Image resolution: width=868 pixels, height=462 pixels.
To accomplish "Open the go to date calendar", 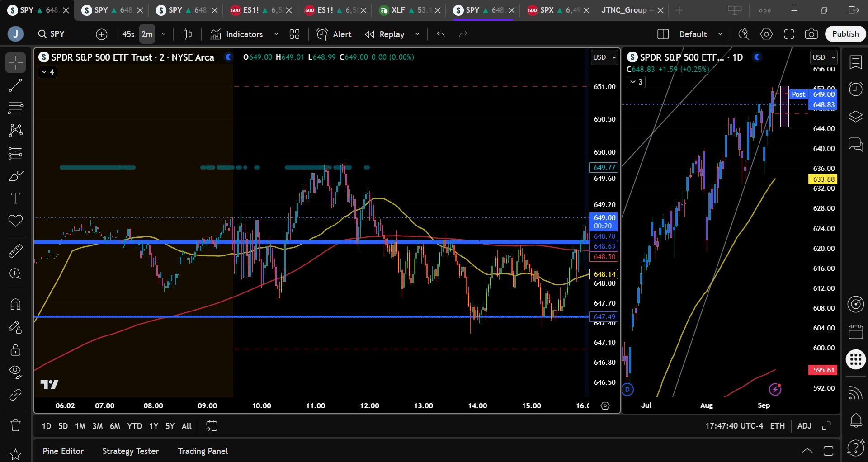I will 212,426.
